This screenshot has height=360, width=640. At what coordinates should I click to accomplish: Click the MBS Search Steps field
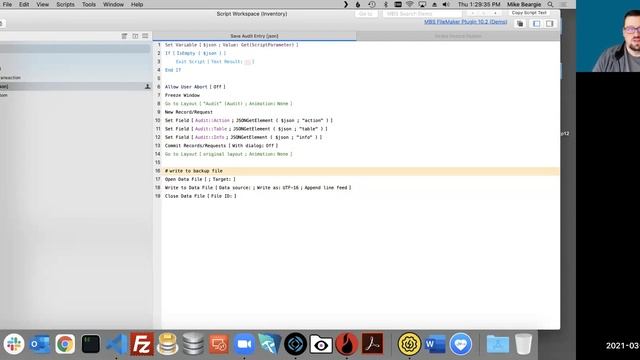tap(422, 14)
